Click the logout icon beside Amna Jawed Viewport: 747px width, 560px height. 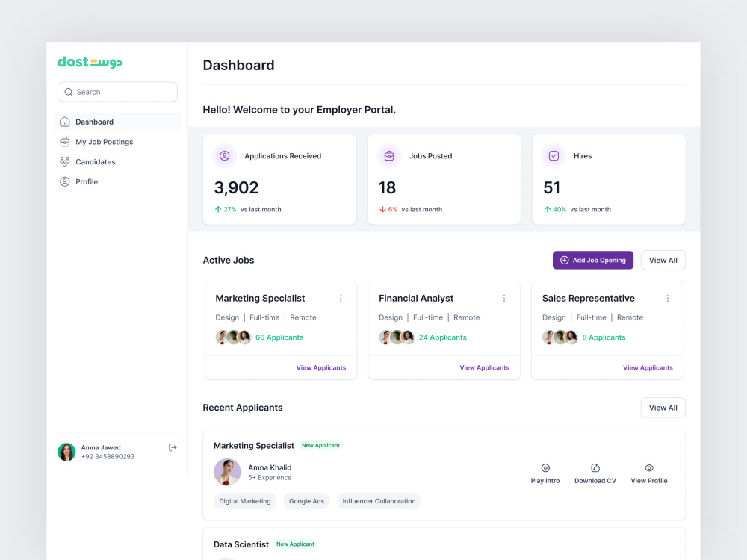(173, 447)
